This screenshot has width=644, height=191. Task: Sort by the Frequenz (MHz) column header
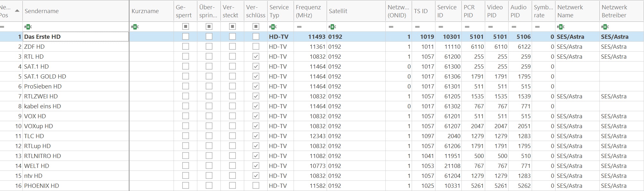[x=310, y=11]
